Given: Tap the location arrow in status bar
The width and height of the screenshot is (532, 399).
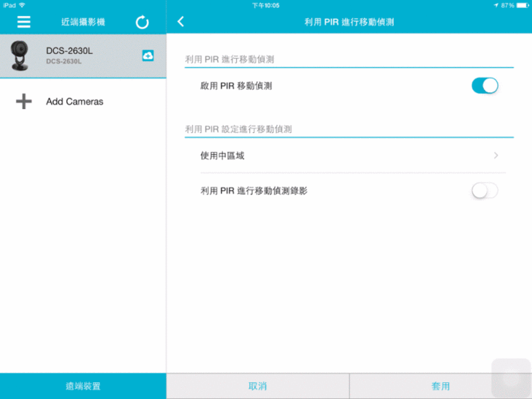Looking at the screenshot, I should pos(495,5).
